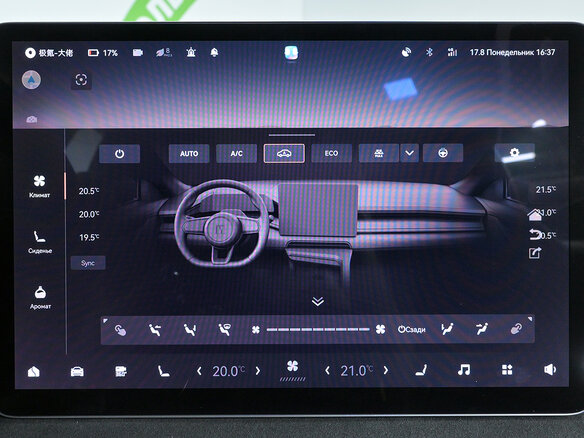Recenter map with navigation compass button
Viewport: 584px width, 438px height.
pos(31,80)
